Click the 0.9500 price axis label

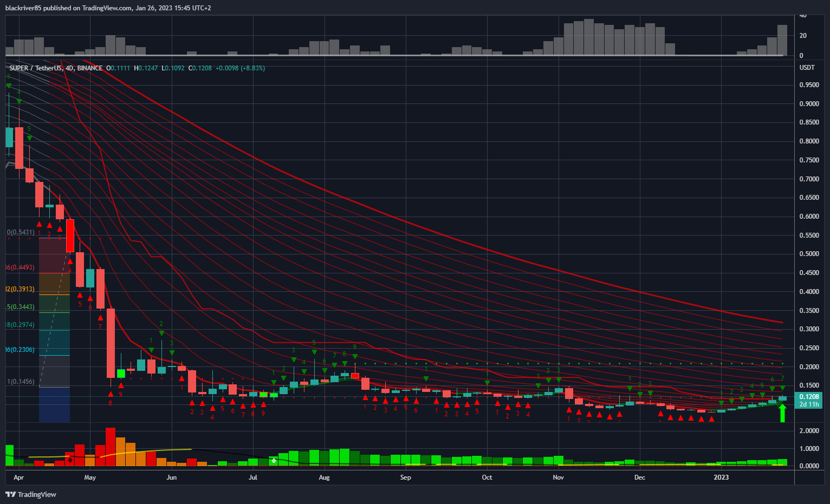pos(809,85)
